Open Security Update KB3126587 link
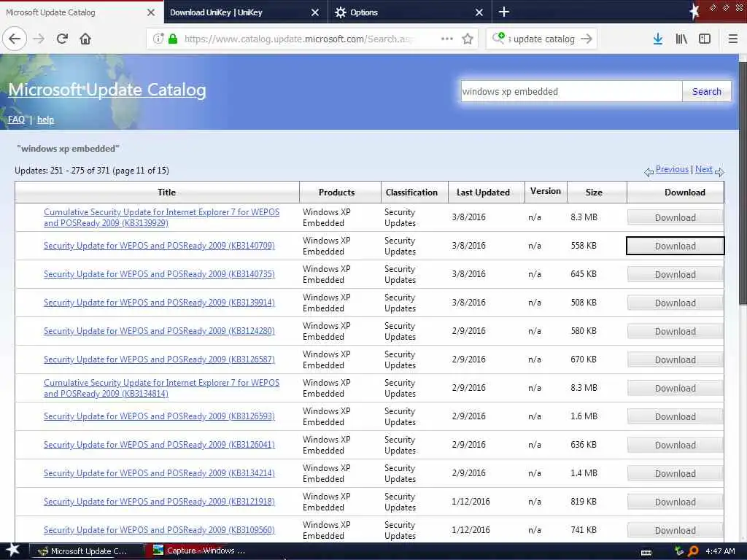This screenshot has width=747, height=560. pos(159,359)
